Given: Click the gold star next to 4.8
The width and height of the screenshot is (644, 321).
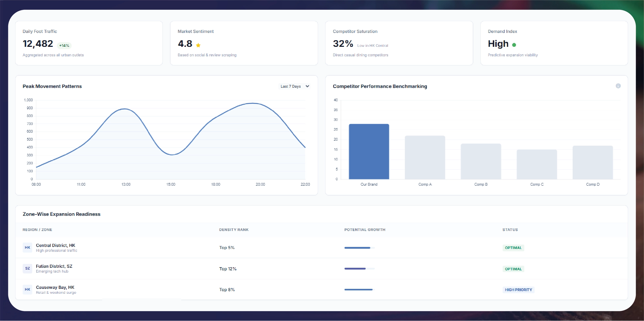Looking at the screenshot, I should (x=198, y=45).
